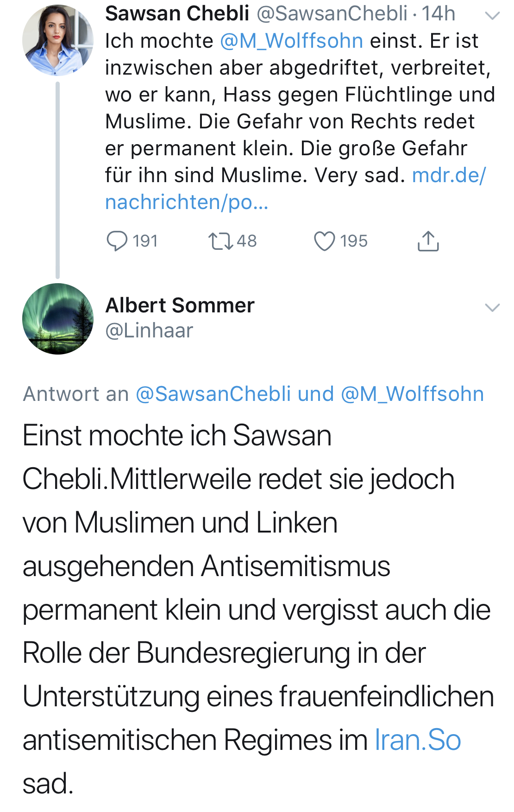514x812 pixels.
Task: Open Sawsan Chebli display name
Action: click(177, 13)
